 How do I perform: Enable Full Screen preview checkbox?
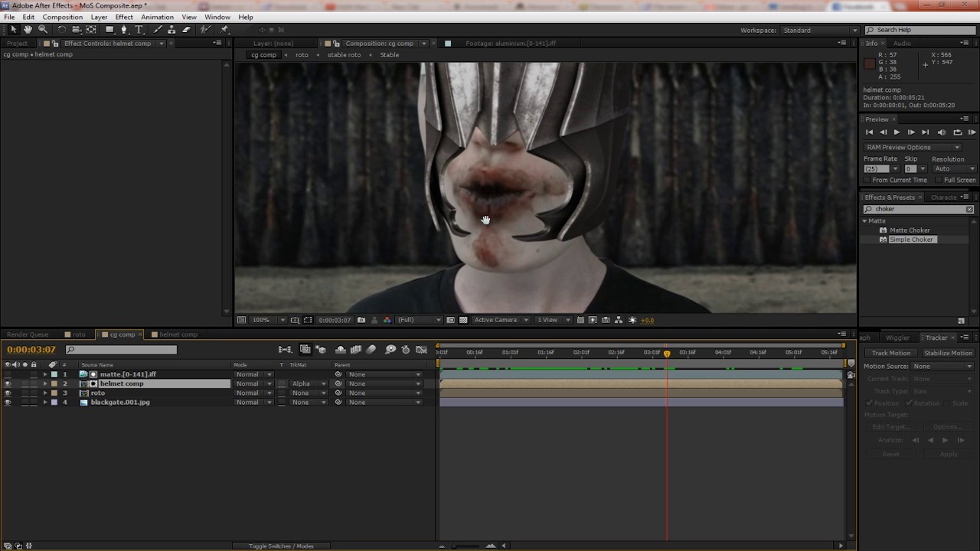939,180
